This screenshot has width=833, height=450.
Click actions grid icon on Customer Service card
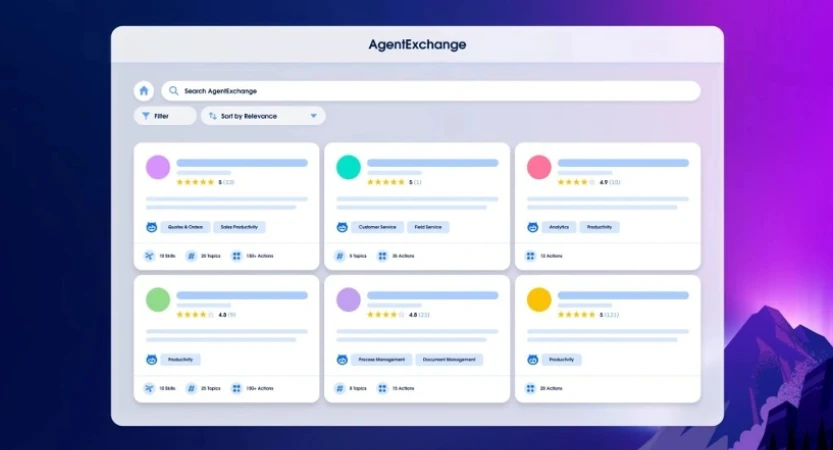382,256
